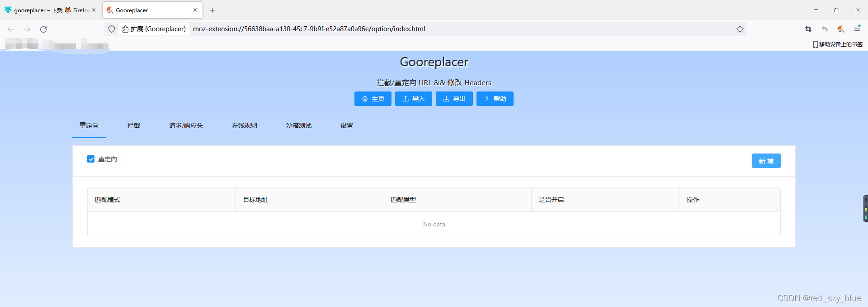The width and height of the screenshot is (868, 307).
Task: Click the 匹配类型 column header
Action: click(x=457, y=200)
